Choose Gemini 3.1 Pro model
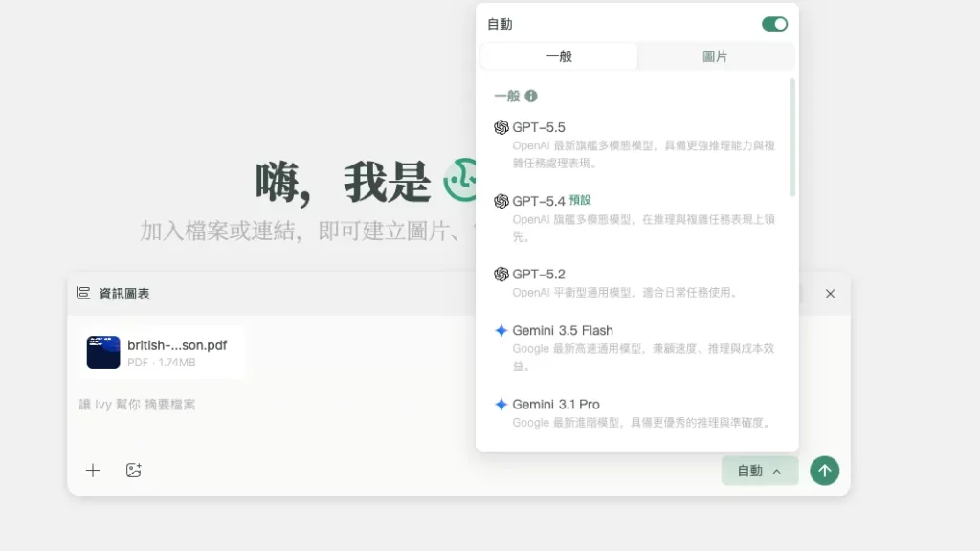Screen dimensions: 980x551 (x=636, y=413)
